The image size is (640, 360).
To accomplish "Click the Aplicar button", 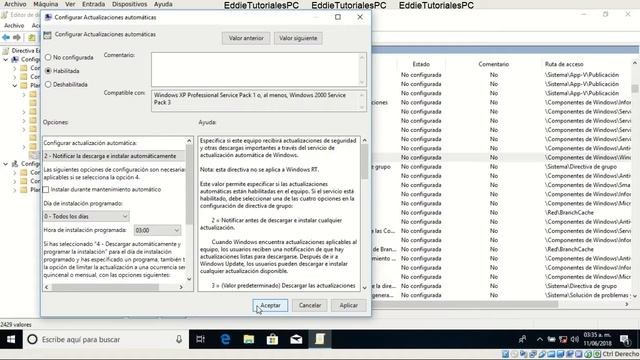I will click(349, 305).
